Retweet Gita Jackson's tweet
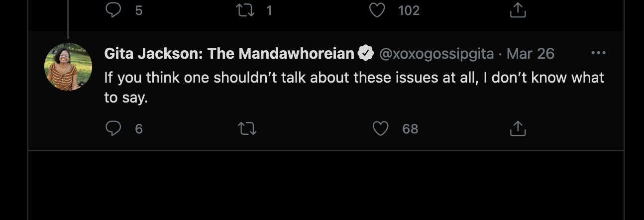Viewport: 644px width, 220px height. (x=247, y=129)
